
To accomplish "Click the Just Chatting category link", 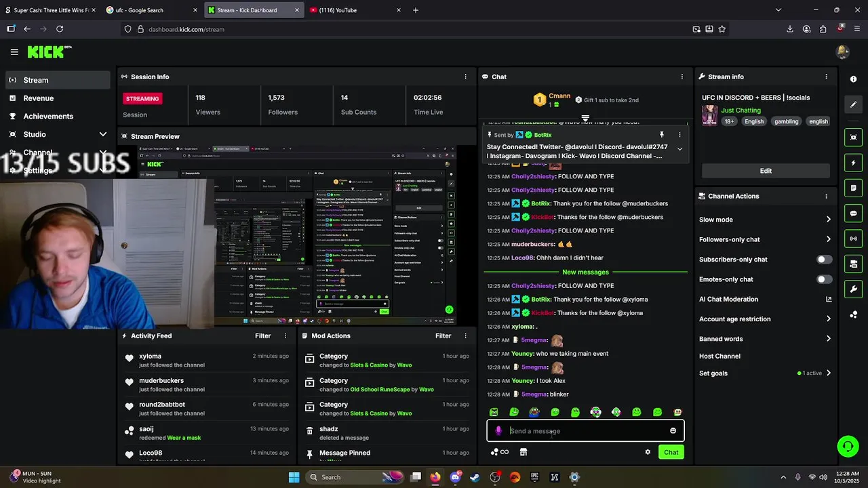I will coord(741,110).
